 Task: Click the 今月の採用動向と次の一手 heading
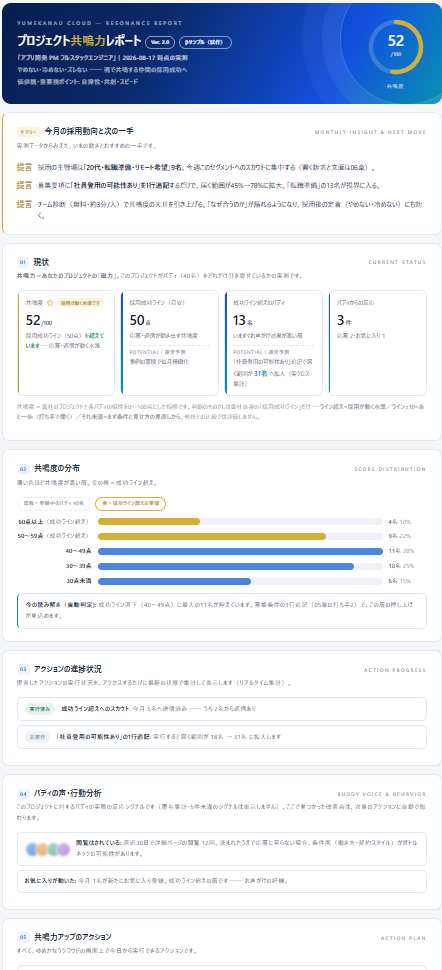[x=89, y=132]
